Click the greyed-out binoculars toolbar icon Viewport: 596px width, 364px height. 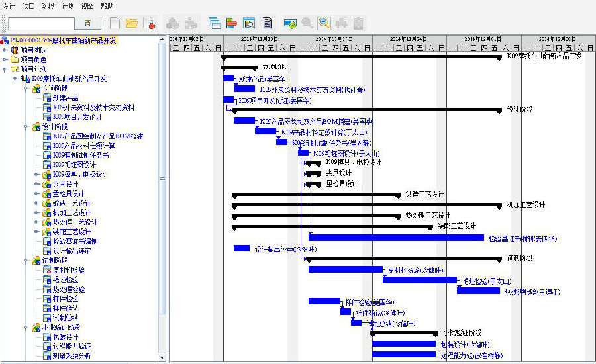(x=341, y=24)
